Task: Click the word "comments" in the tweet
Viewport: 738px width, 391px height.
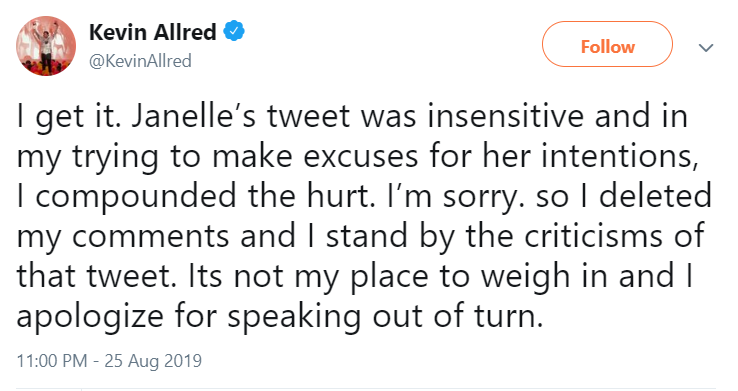Action: [x=151, y=236]
